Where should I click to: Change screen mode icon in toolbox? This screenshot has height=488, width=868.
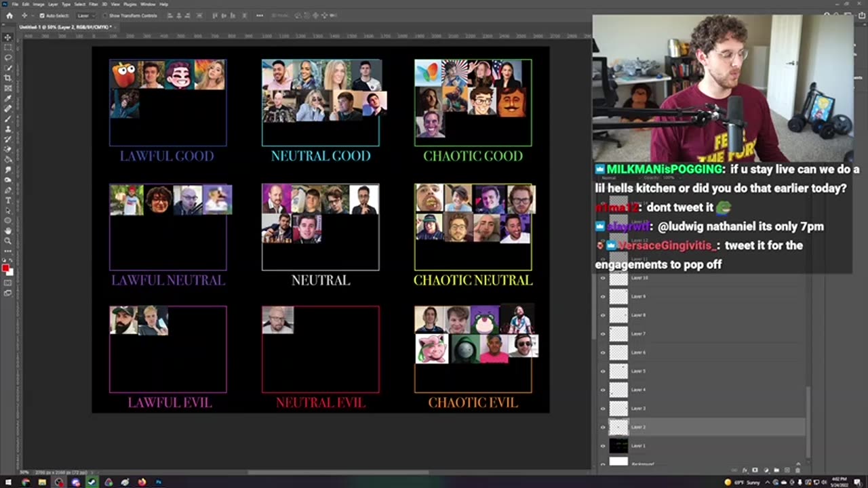tap(7, 293)
